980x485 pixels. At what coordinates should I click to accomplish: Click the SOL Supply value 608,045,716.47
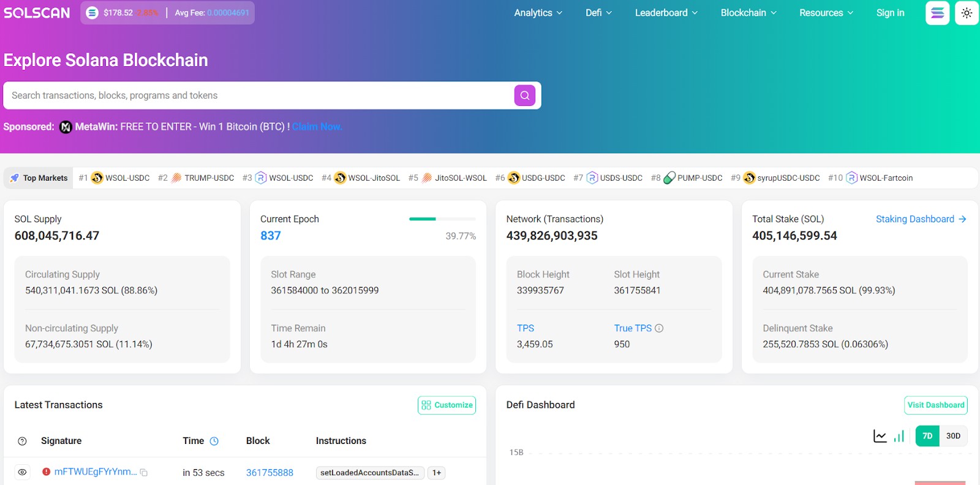[57, 236]
